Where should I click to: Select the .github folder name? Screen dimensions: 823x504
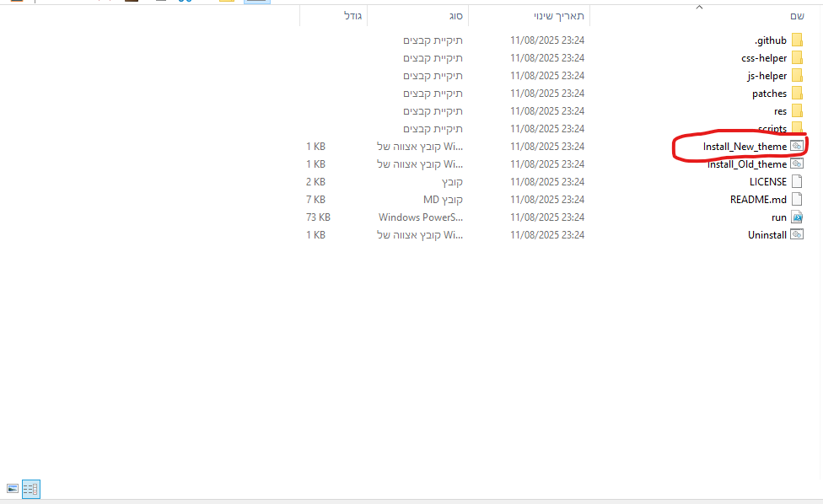tap(771, 40)
